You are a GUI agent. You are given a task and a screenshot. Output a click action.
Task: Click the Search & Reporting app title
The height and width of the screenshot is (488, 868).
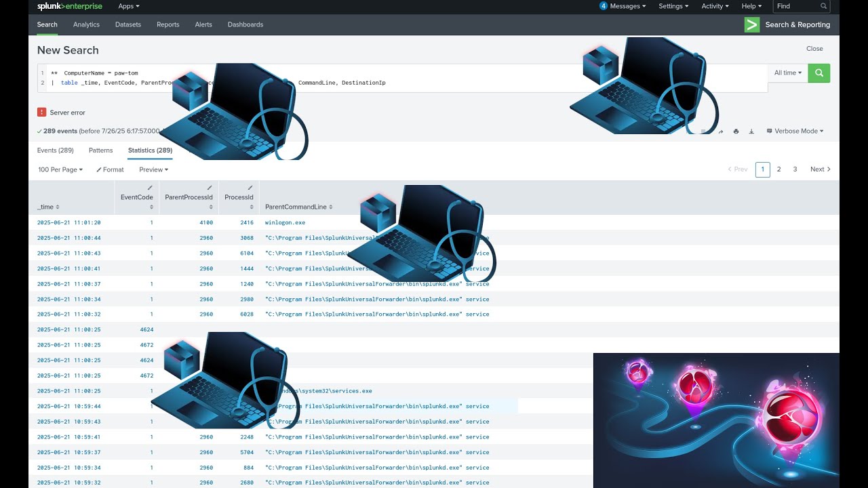797,24
